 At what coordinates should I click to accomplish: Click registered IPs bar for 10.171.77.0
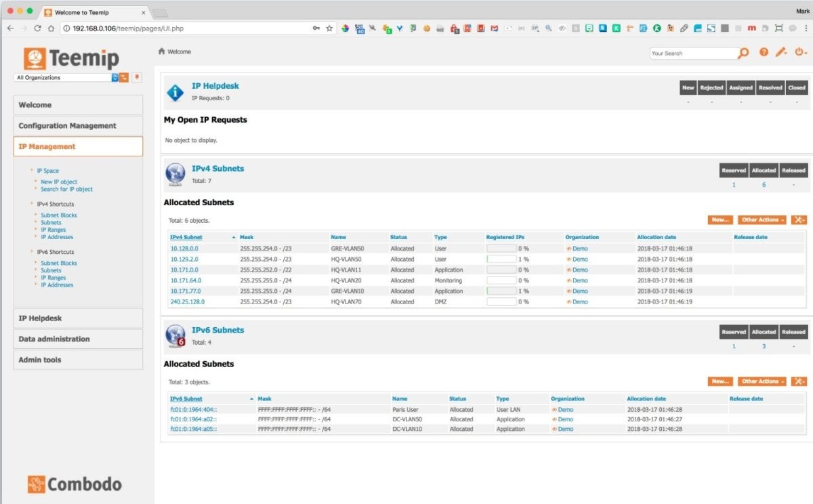coord(501,291)
